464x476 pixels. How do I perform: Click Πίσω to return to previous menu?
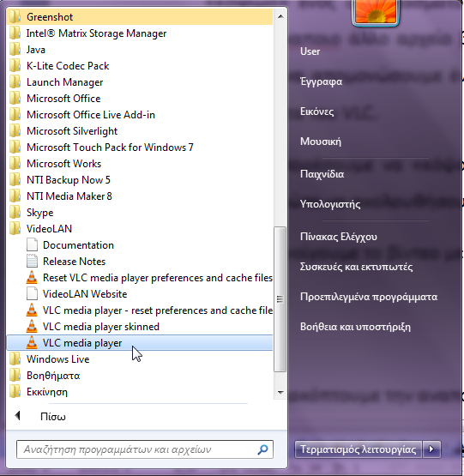(x=53, y=417)
